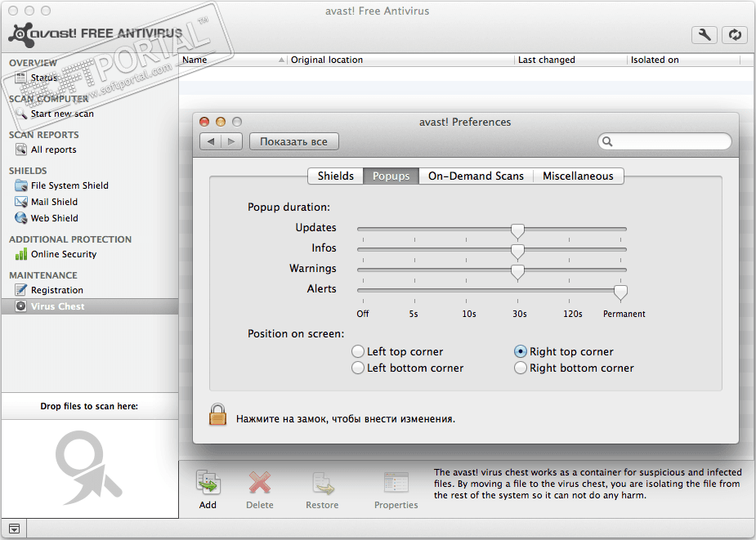Click the Infos duration slider handle

(x=517, y=251)
